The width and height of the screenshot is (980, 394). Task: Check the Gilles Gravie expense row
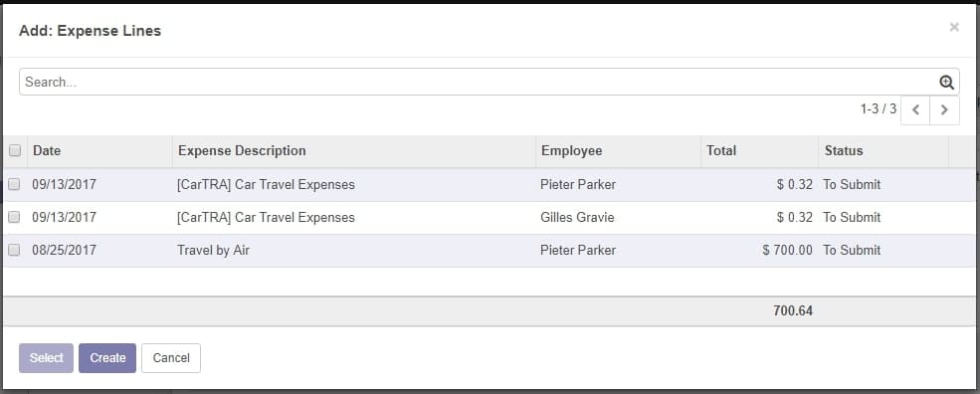pyautogui.click(x=14, y=217)
